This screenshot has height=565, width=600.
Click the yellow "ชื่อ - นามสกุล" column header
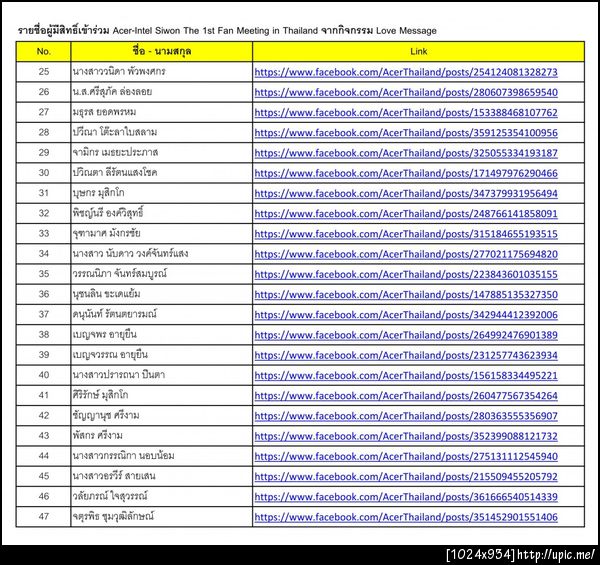[161, 52]
